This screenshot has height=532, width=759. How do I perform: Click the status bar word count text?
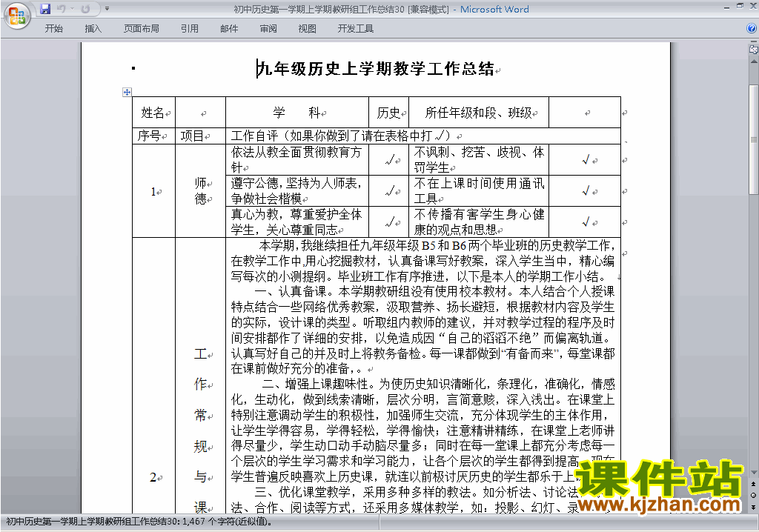(139, 522)
